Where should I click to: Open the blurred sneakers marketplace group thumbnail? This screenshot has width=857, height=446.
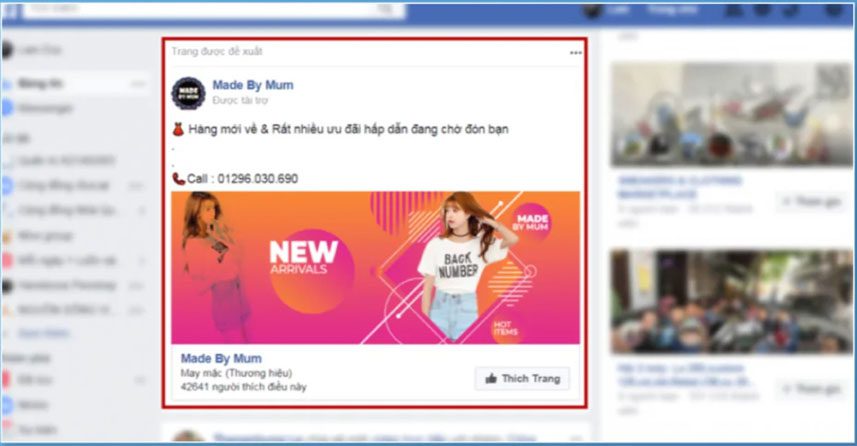(731, 114)
